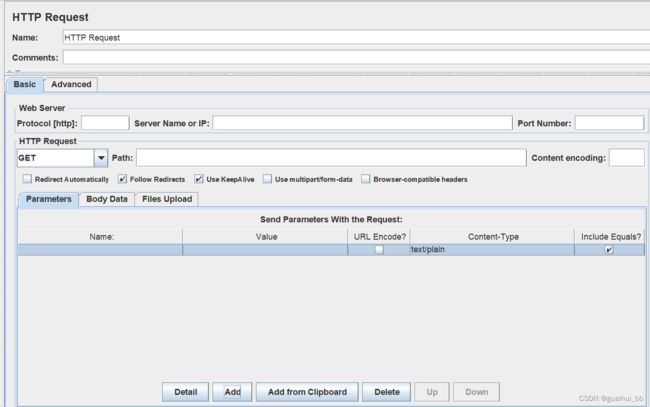Click the Path input field

coord(331,158)
